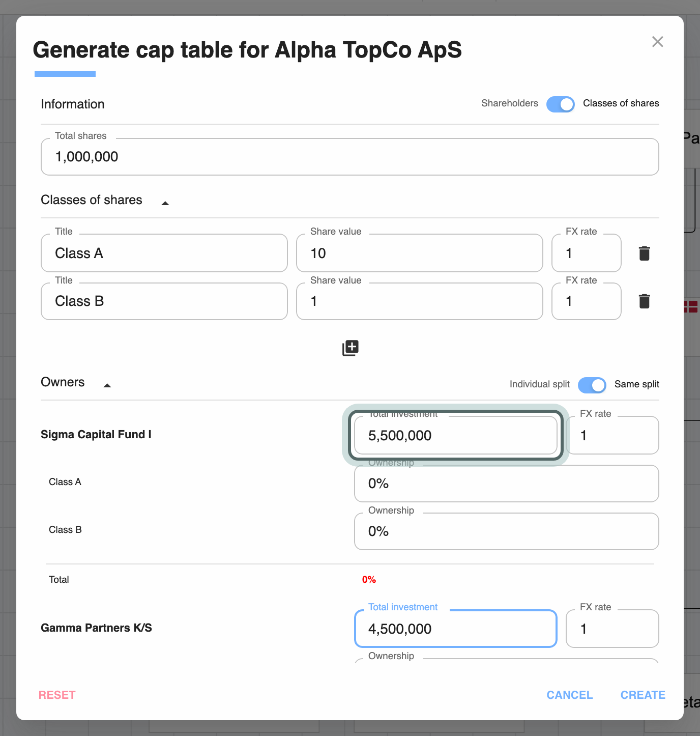
Task: Delete the Class A share class row
Action: (x=644, y=253)
